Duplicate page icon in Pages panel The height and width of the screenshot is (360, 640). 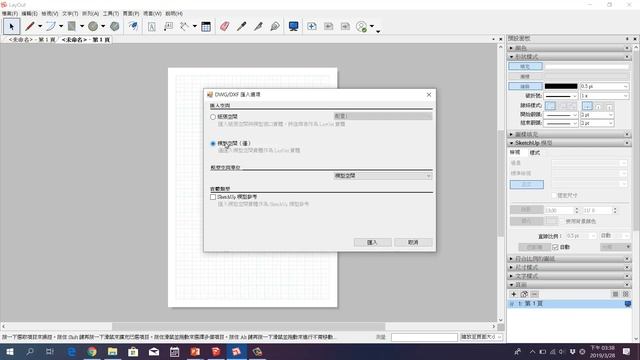(x=524, y=294)
